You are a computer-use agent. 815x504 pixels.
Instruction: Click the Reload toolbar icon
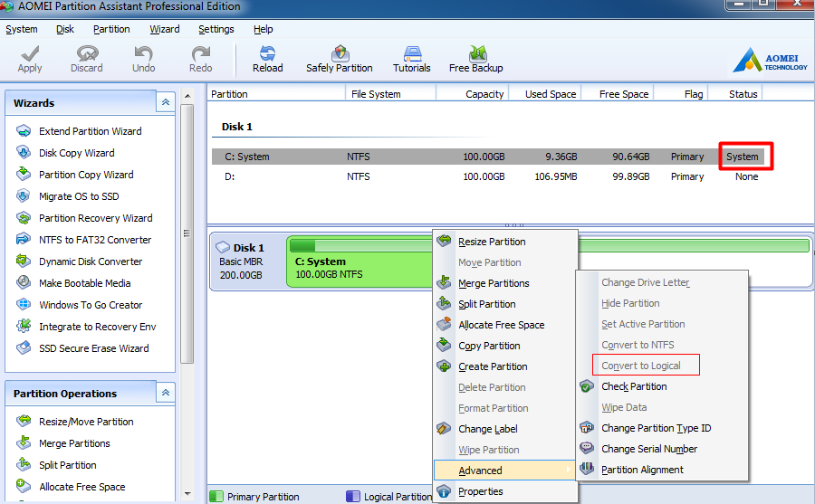coord(268,53)
